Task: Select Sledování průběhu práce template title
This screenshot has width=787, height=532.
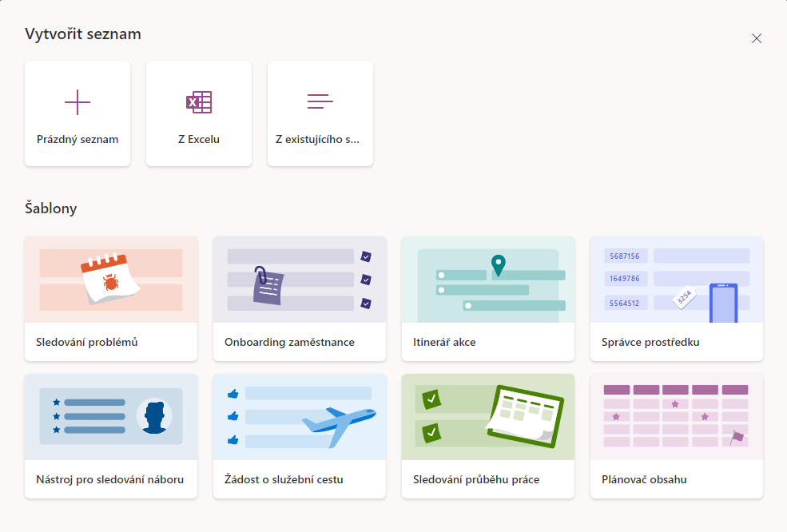Action: (x=476, y=479)
